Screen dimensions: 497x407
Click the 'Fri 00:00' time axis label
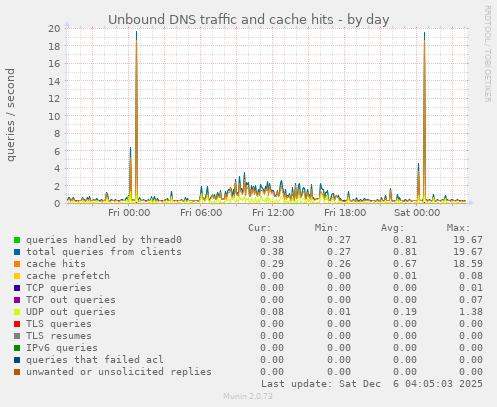point(129,213)
